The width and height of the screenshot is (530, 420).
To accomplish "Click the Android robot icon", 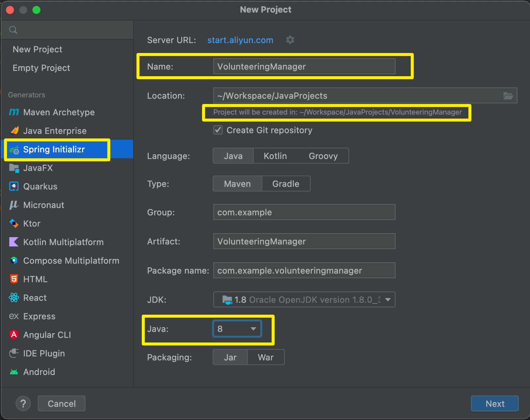I will [14, 372].
